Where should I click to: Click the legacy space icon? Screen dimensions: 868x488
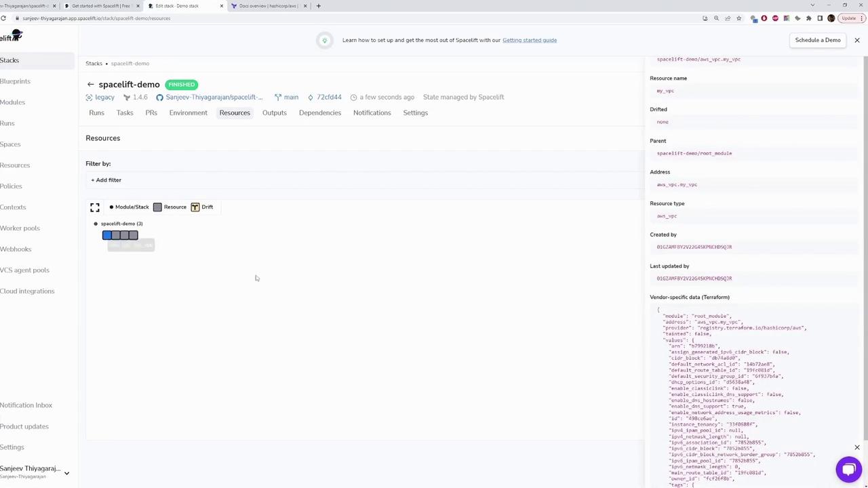click(x=89, y=98)
